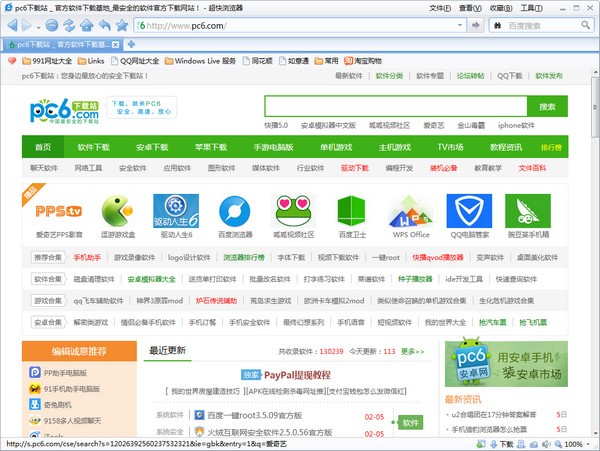Open the 991网址大全 bookmark folder
This screenshot has width=600, height=451.
pos(47,61)
